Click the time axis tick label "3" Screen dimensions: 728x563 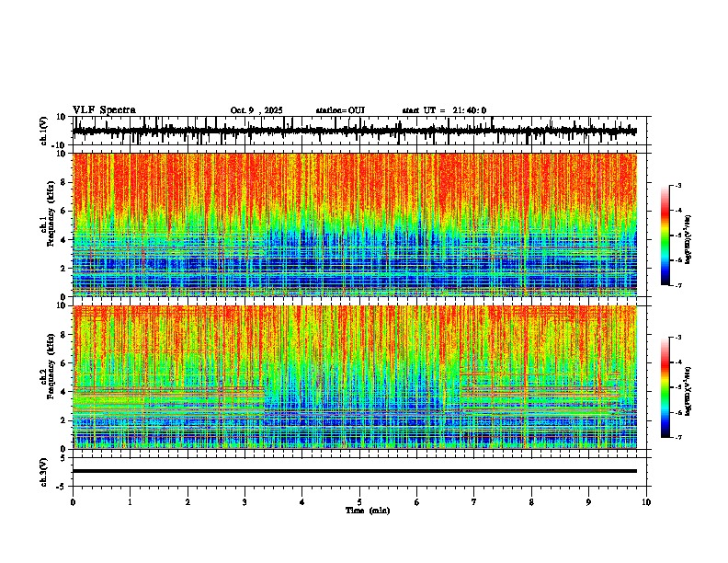tap(245, 502)
